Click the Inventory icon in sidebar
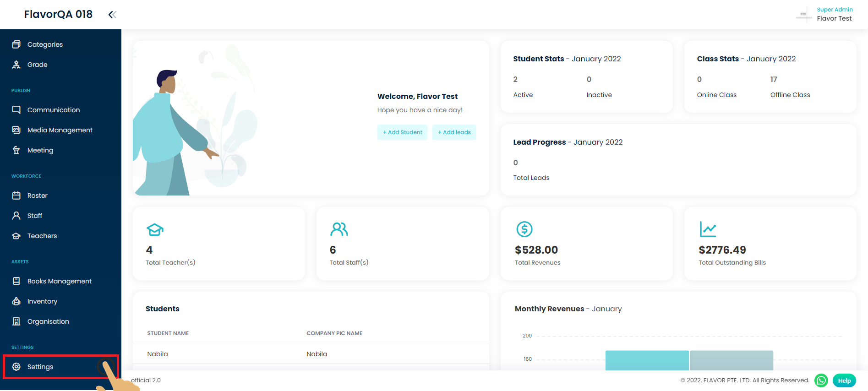 coord(16,301)
